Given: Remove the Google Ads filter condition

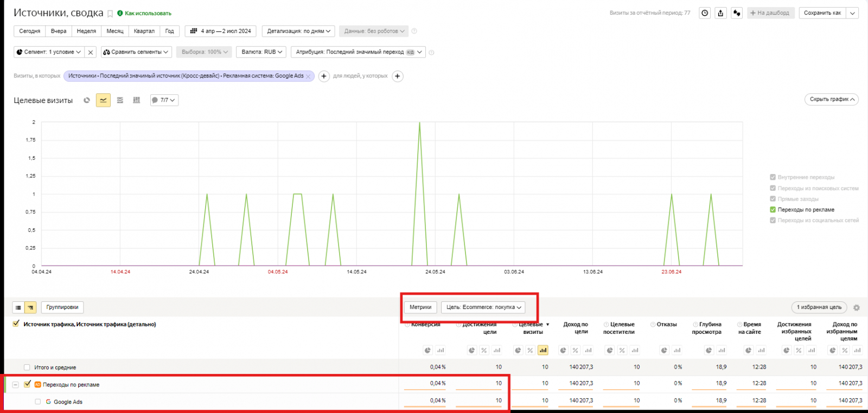Looking at the screenshot, I should tap(308, 76).
